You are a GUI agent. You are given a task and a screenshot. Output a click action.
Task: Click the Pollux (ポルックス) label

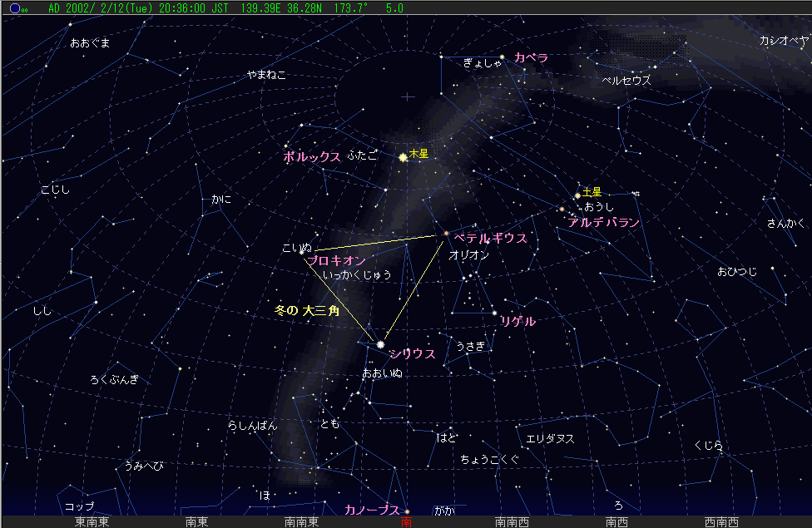312,156
